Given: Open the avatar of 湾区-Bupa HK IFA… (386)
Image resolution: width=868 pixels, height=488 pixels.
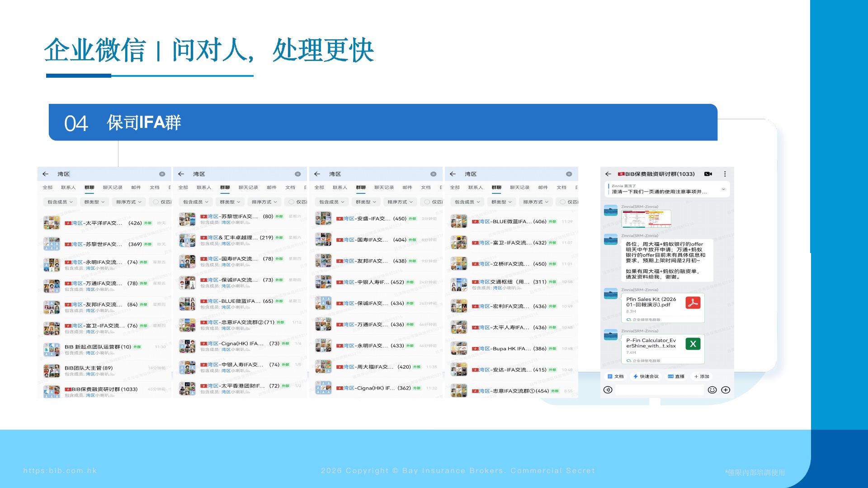Looking at the screenshot, I should pos(459,348).
